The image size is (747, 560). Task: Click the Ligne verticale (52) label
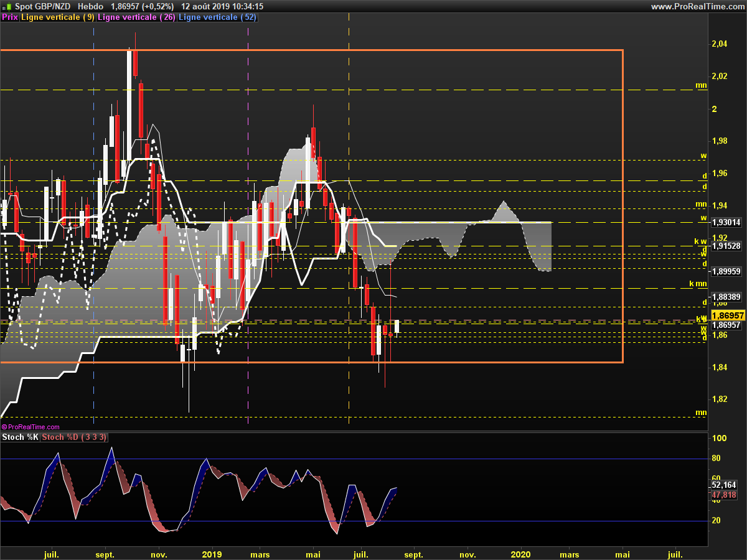coord(217,17)
